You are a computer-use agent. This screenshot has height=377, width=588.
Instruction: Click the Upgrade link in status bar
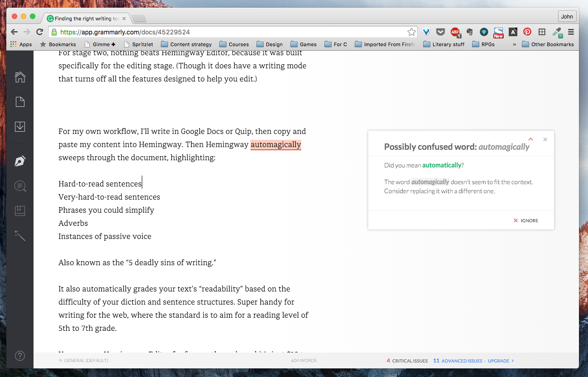pyautogui.click(x=501, y=361)
